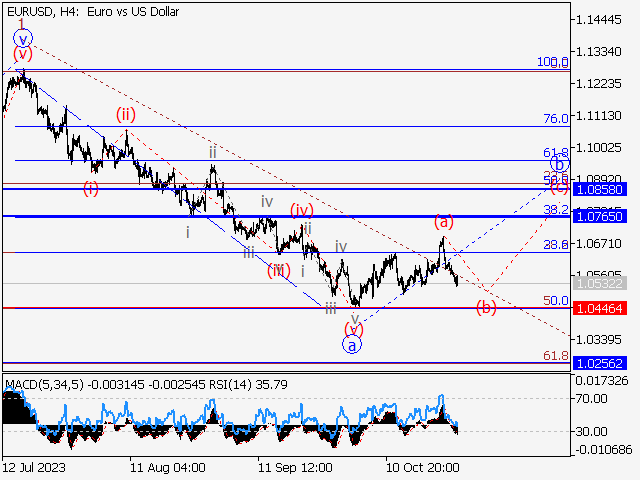Click the 70.00 RSI overbought level label
The width and height of the screenshot is (640, 480).
(x=591, y=398)
